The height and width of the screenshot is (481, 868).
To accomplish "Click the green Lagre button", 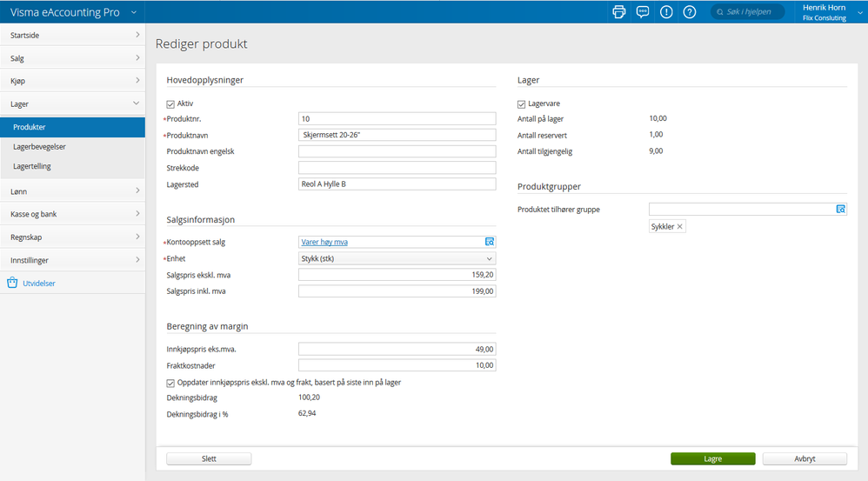I will point(712,458).
